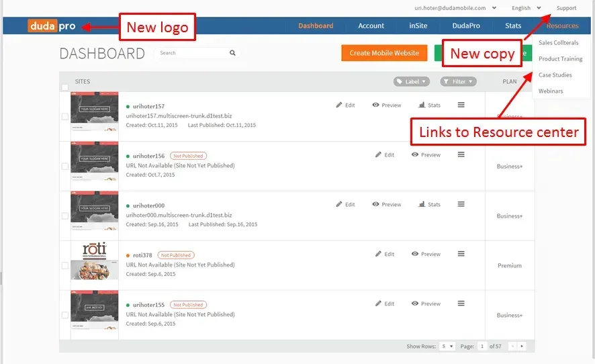Check the urihoter155 row checkbox

(65, 316)
